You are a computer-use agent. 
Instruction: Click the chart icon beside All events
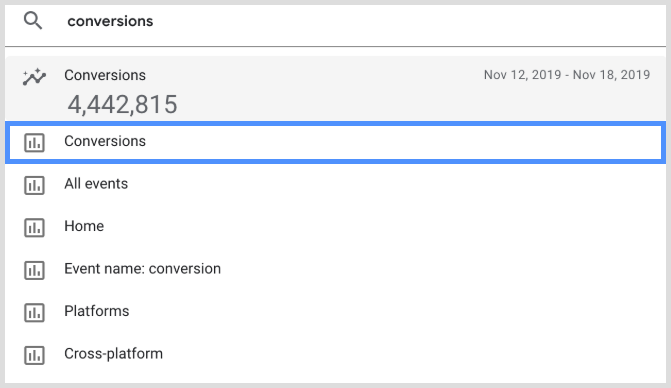(x=34, y=185)
